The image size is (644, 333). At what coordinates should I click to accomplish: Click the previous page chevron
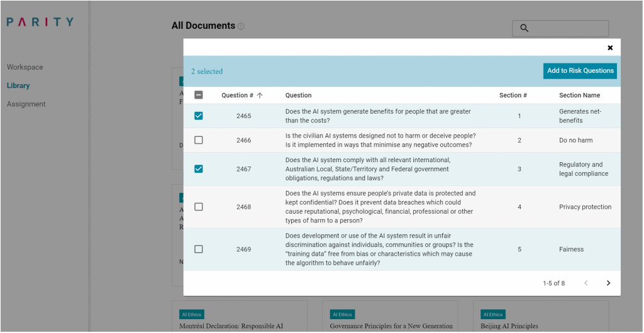(x=586, y=283)
